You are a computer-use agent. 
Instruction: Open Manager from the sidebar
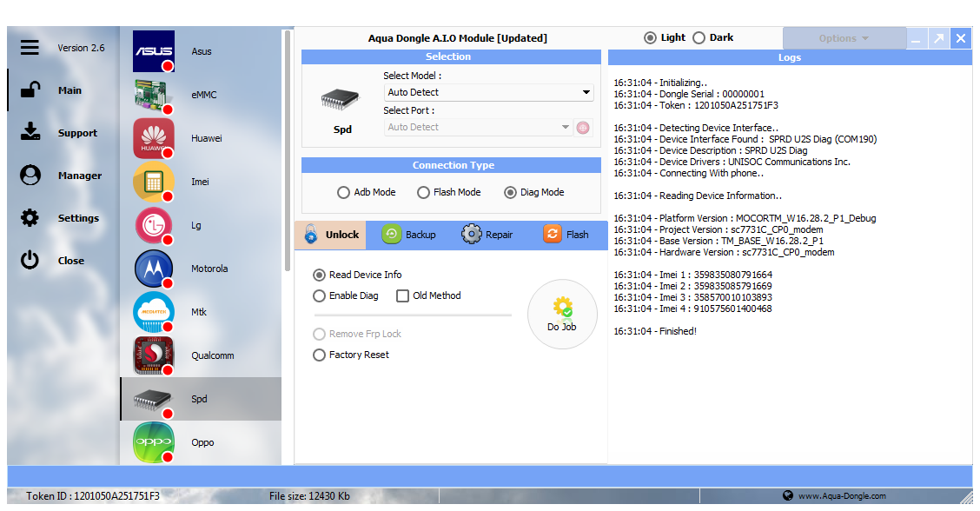(79, 176)
